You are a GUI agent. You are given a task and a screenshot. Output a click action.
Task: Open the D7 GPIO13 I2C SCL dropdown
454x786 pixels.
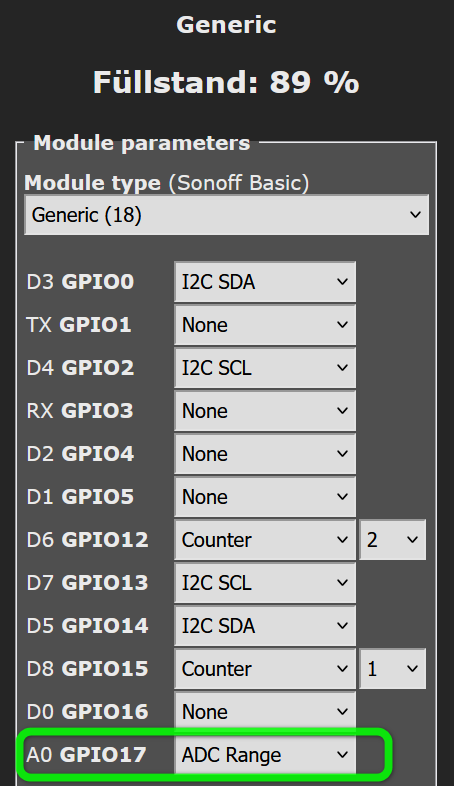pos(265,583)
